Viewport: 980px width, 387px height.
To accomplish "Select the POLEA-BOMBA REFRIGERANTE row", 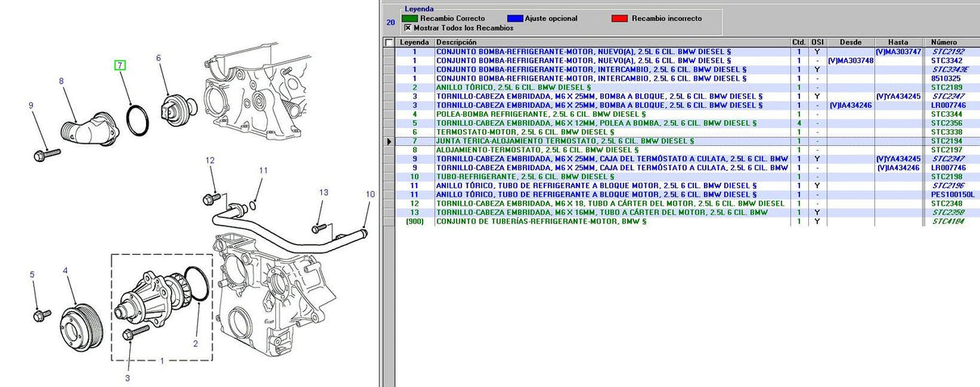I will (611, 114).
